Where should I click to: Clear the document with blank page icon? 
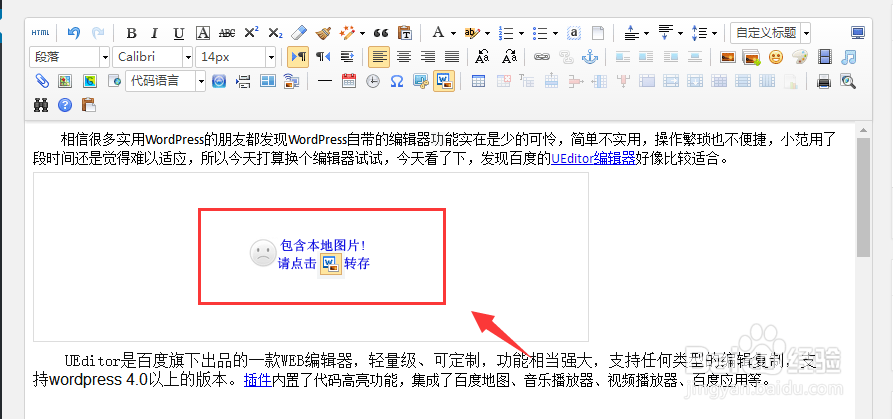597,33
